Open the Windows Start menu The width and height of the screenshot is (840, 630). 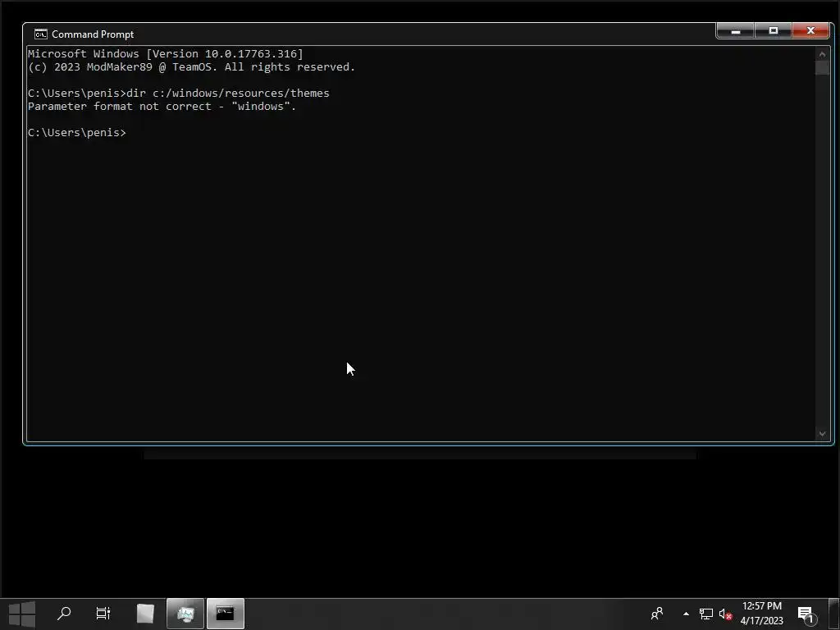[22, 614]
